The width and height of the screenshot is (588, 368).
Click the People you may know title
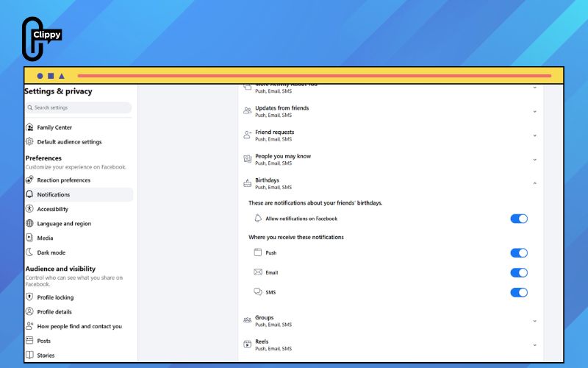[x=283, y=156]
